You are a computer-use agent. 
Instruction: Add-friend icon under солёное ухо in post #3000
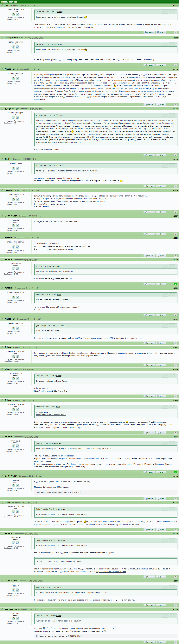tap(14, 618)
